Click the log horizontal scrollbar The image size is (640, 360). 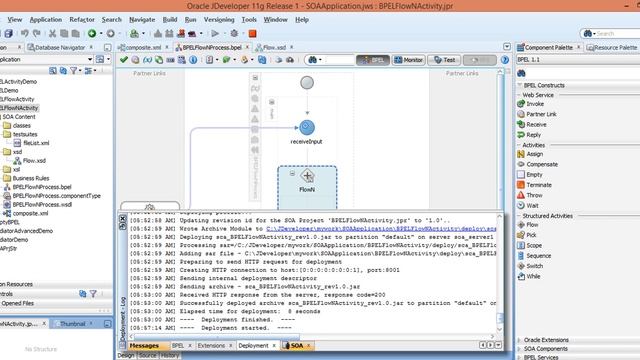click(216, 337)
